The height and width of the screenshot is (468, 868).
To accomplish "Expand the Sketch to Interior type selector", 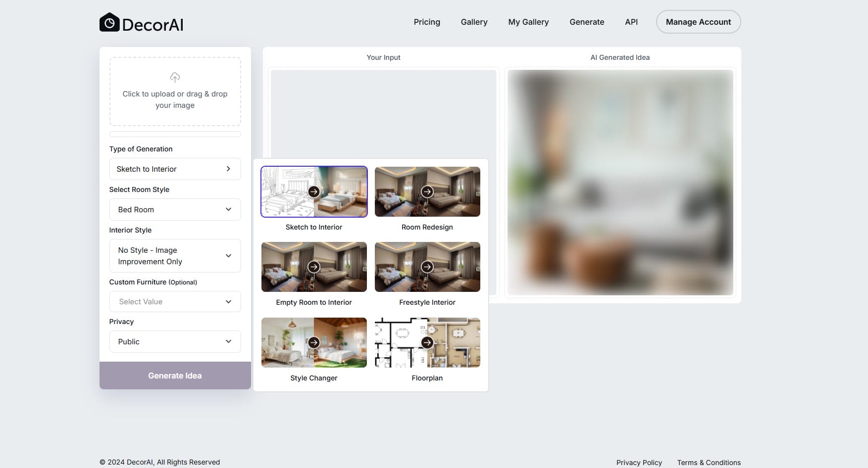I will pos(175,169).
